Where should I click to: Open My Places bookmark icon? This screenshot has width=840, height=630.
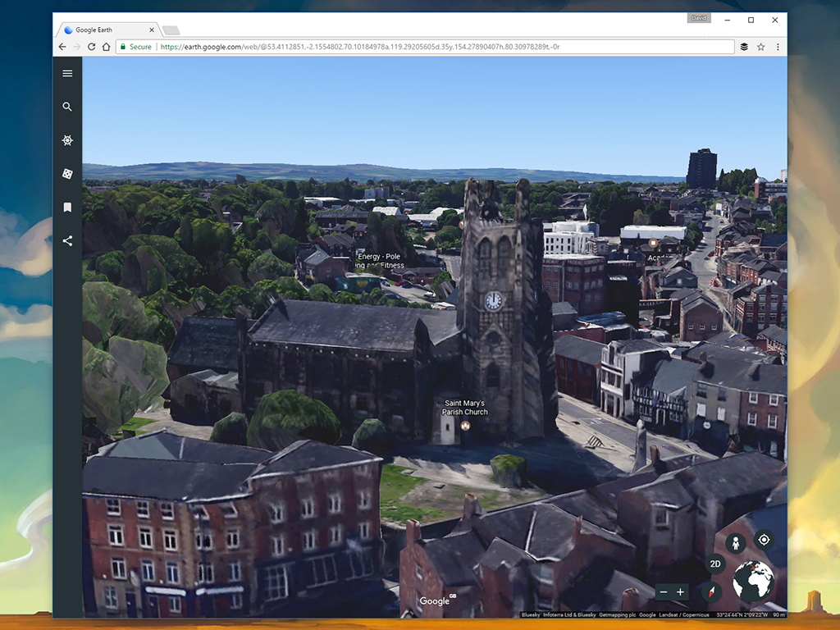pos(67,208)
